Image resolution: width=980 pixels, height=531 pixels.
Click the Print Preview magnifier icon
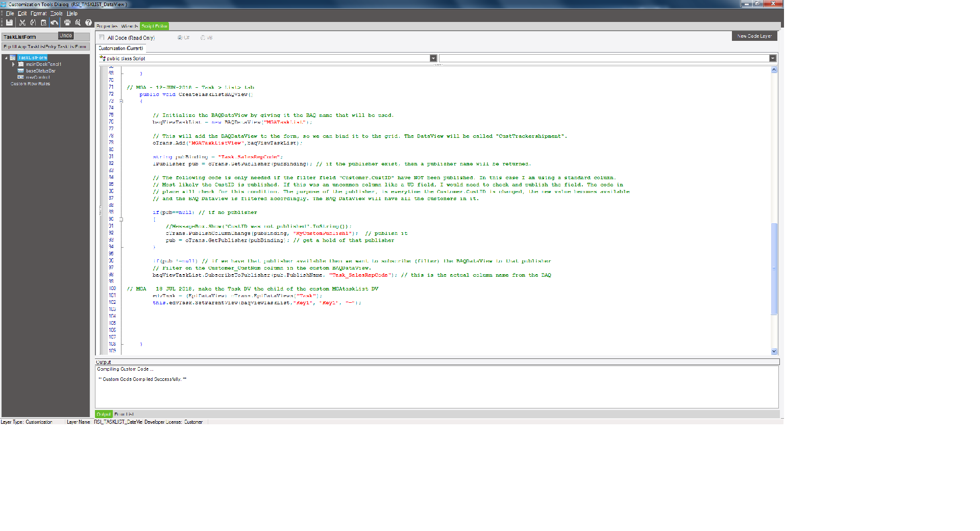78,22
